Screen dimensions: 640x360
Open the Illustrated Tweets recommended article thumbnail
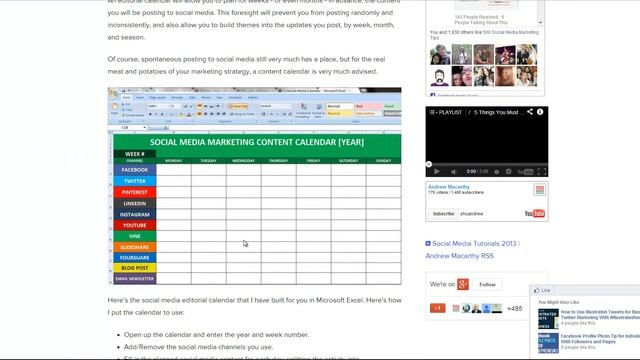(x=548, y=319)
